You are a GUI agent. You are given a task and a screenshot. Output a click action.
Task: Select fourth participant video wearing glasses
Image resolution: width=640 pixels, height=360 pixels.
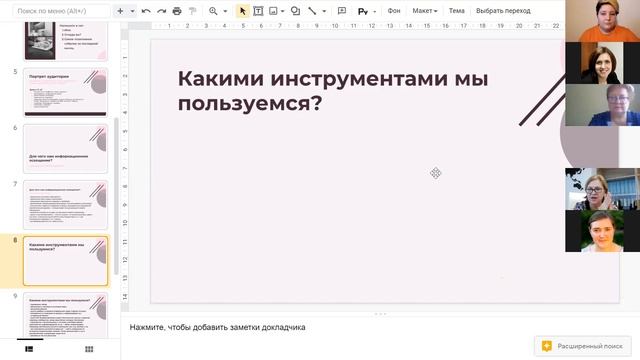(602, 189)
